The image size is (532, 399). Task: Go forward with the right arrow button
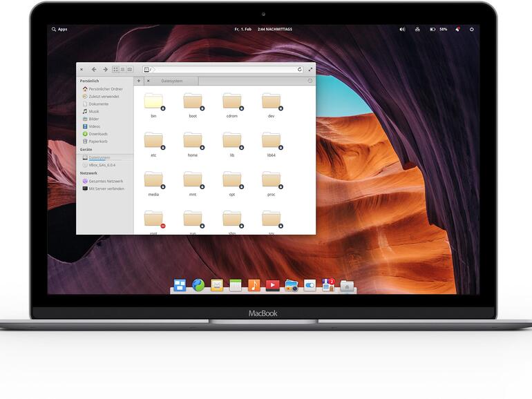pos(105,70)
